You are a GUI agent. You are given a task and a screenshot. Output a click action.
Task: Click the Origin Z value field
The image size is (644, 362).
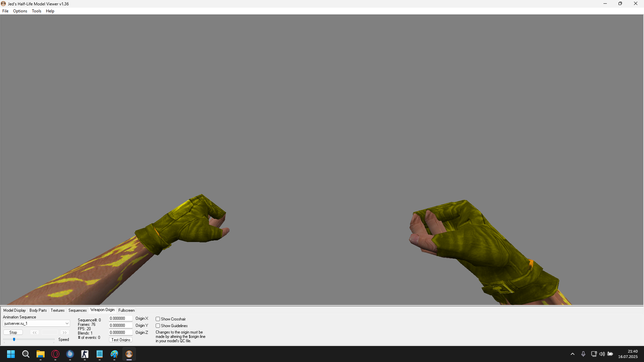coord(121,333)
